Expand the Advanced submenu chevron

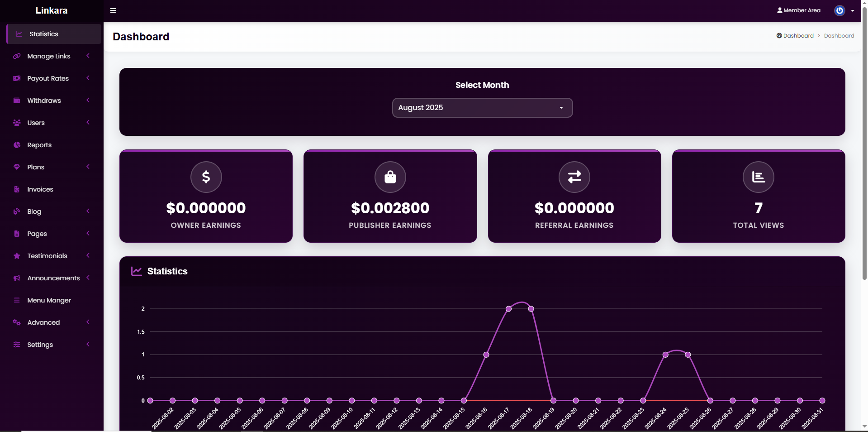point(88,322)
